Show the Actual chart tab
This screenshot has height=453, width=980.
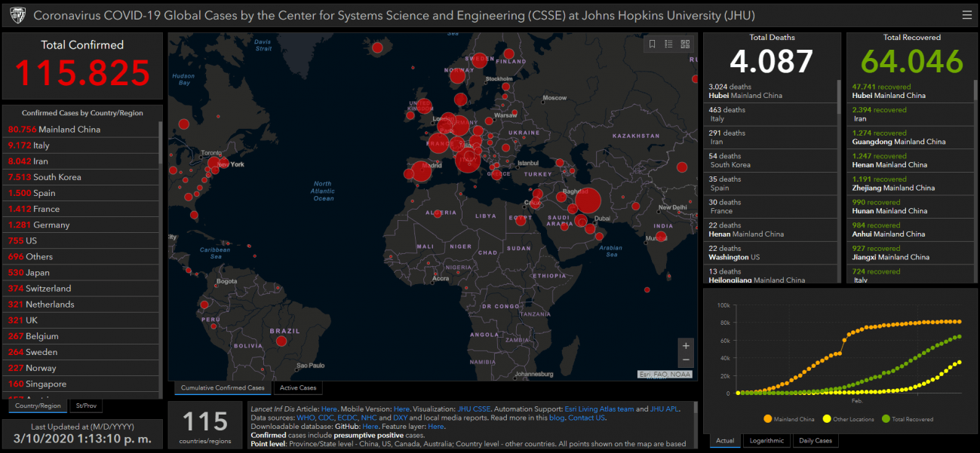pyautogui.click(x=724, y=440)
